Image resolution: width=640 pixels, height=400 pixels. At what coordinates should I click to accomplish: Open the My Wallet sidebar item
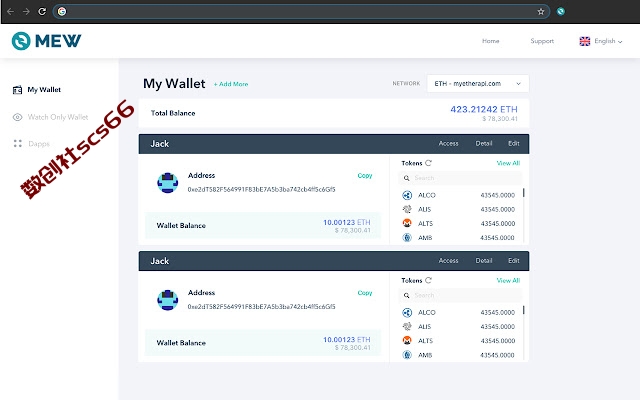click(x=44, y=90)
